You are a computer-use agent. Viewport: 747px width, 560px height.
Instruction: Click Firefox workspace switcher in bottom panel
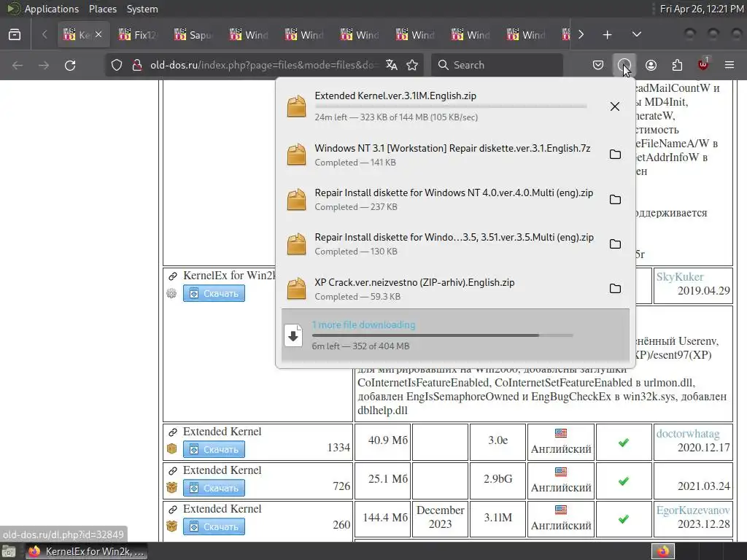663,551
